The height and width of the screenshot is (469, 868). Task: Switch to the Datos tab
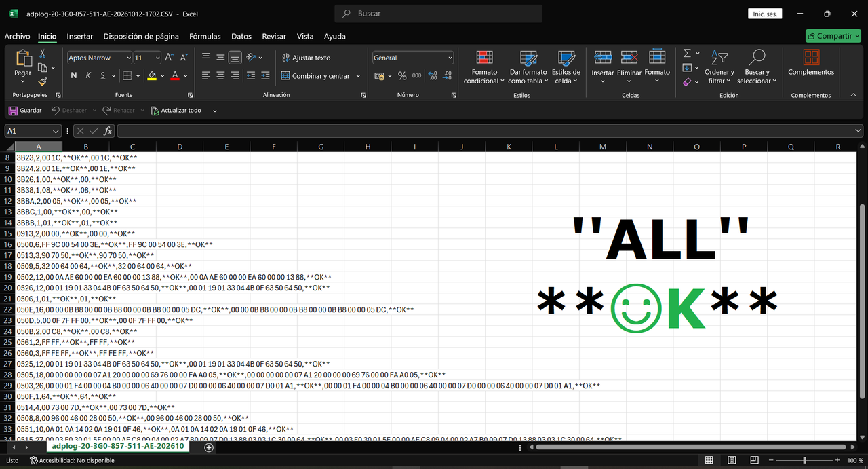tap(241, 37)
